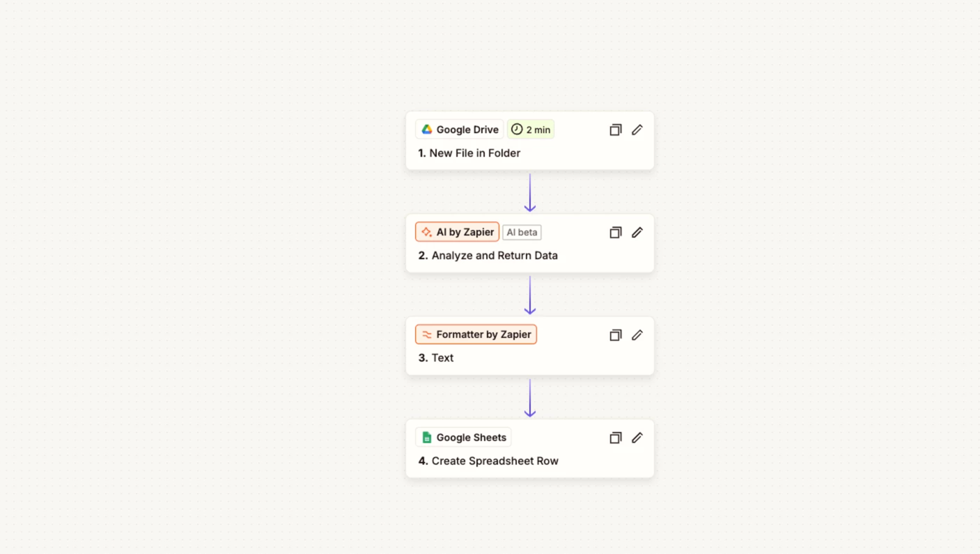Click the Google Sheets app badge

click(x=463, y=438)
